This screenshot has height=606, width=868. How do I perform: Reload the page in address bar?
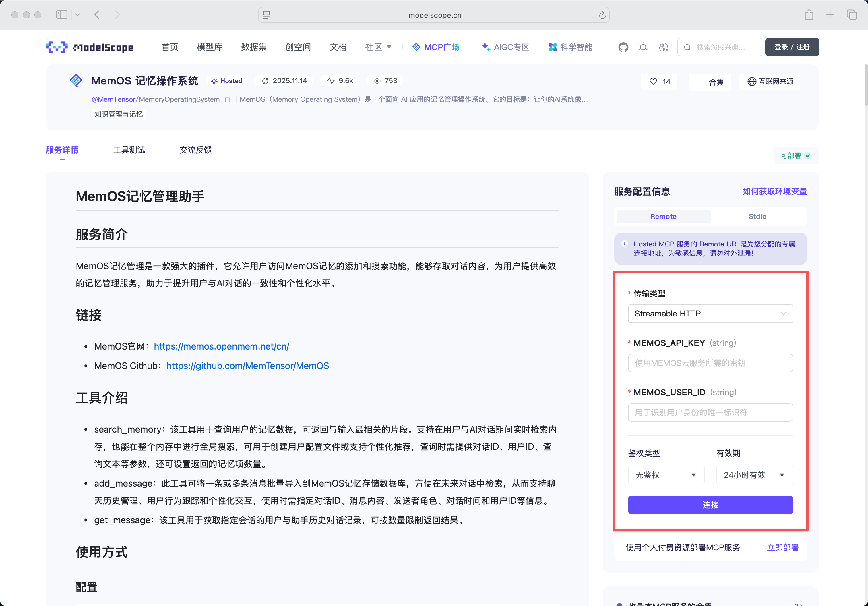click(602, 15)
